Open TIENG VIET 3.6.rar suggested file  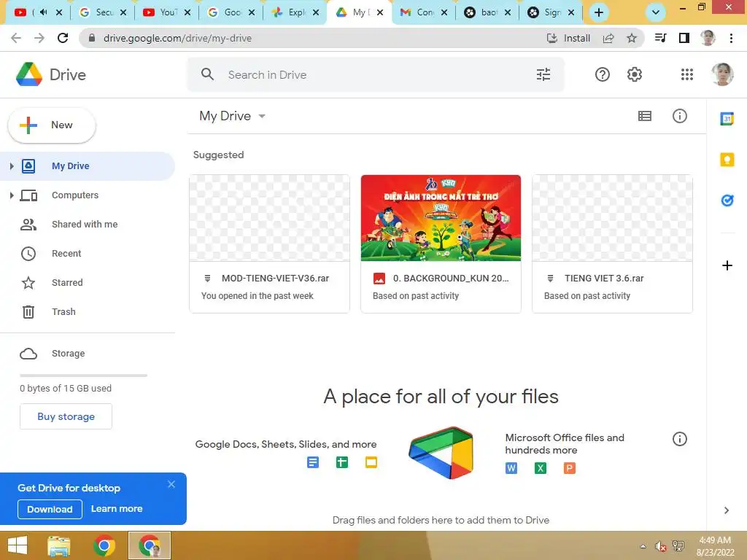click(x=612, y=244)
